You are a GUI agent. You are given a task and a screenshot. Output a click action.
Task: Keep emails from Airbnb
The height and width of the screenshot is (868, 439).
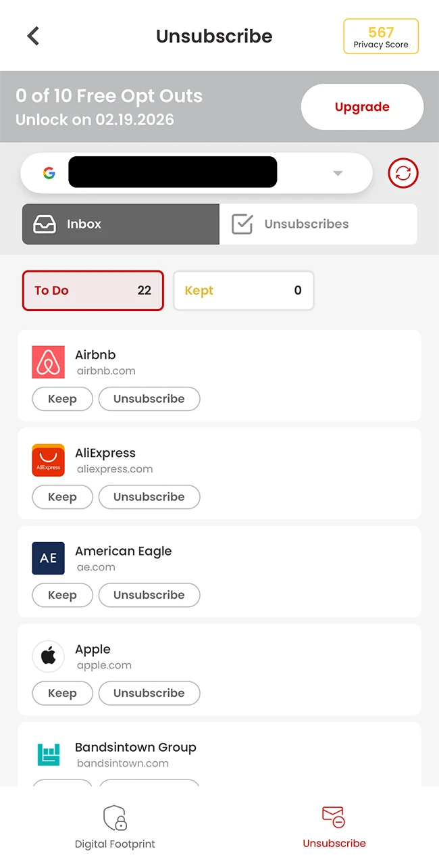pyautogui.click(x=62, y=399)
